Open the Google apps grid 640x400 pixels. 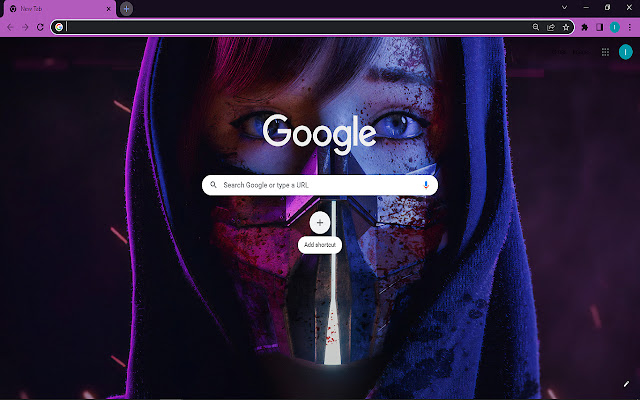pos(605,52)
